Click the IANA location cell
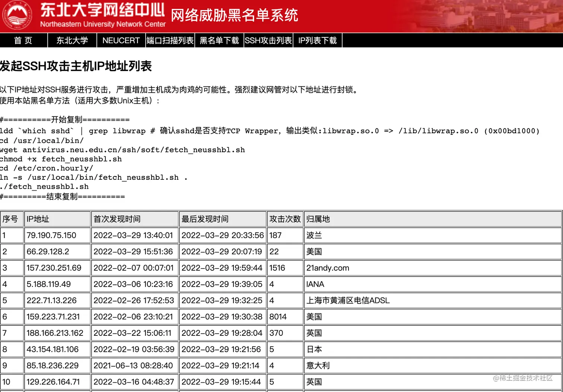The height and width of the screenshot is (392, 563). point(433,284)
